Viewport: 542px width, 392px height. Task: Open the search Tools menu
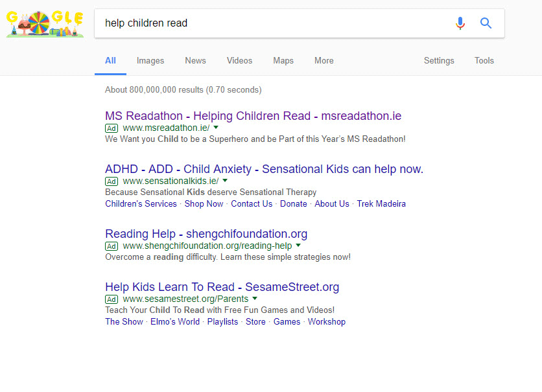pyautogui.click(x=484, y=61)
